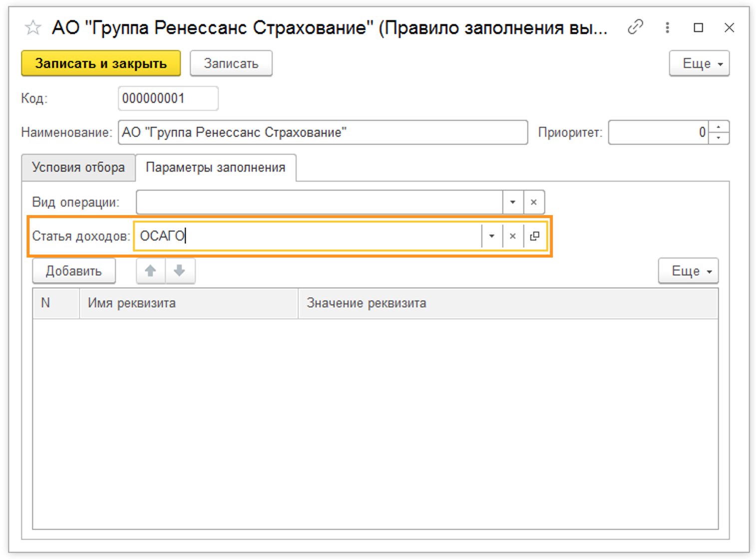756x559 pixels.
Task: Maximize the rule form window
Action: click(699, 27)
